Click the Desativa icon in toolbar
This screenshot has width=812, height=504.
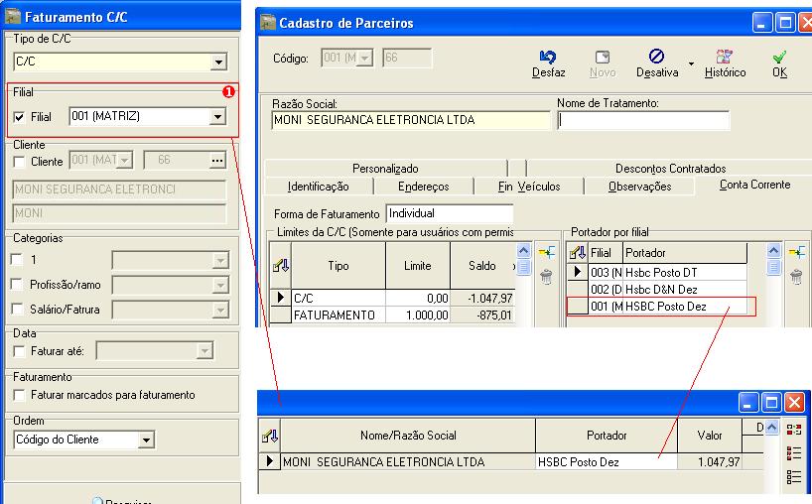656,58
